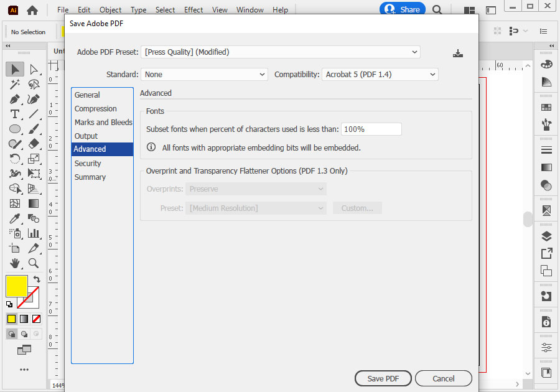Click the Cancel button
The width and height of the screenshot is (560, 392).
pyautogui.click(x=444, y=378)
